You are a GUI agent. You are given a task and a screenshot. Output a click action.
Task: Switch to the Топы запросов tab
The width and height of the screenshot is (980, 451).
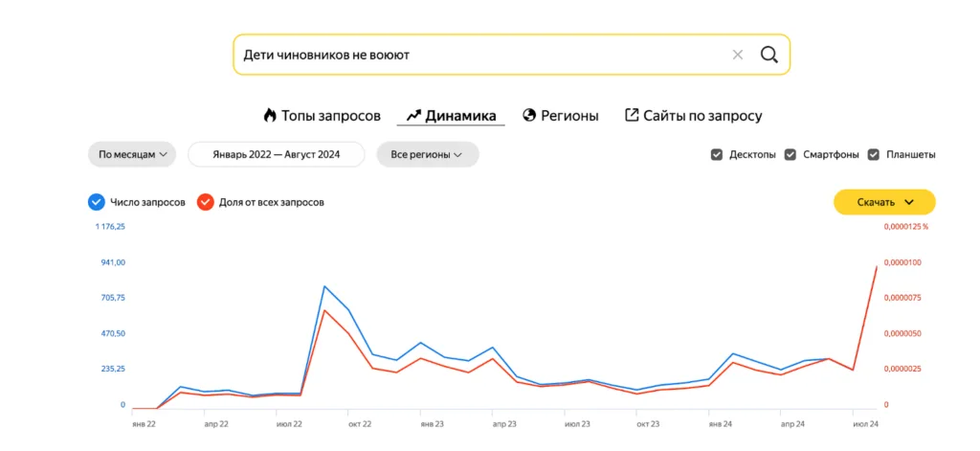point(330,116)
